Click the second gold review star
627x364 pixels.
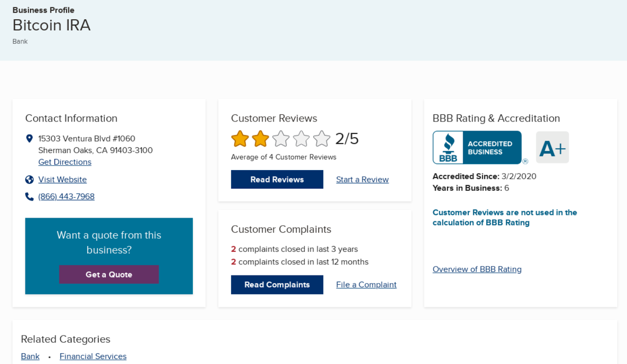coord(261,139)
